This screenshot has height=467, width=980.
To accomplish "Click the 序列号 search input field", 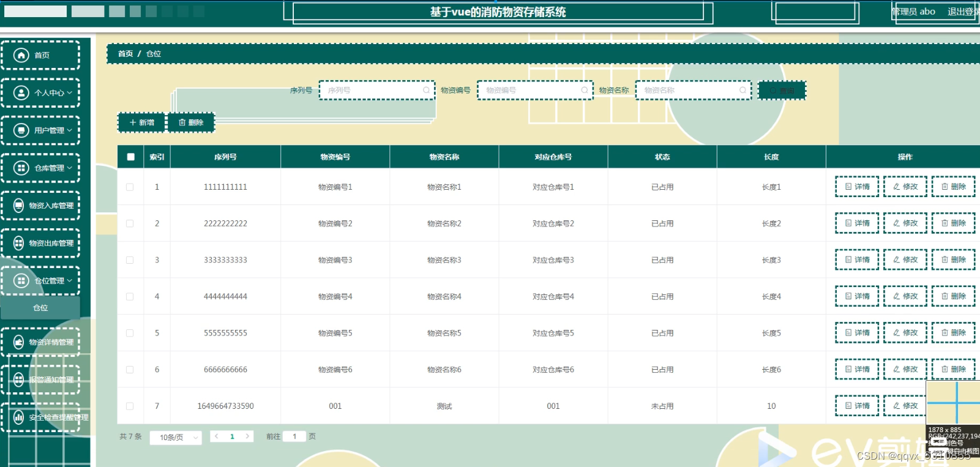I will pyautogui.click(x=376, y=90).
